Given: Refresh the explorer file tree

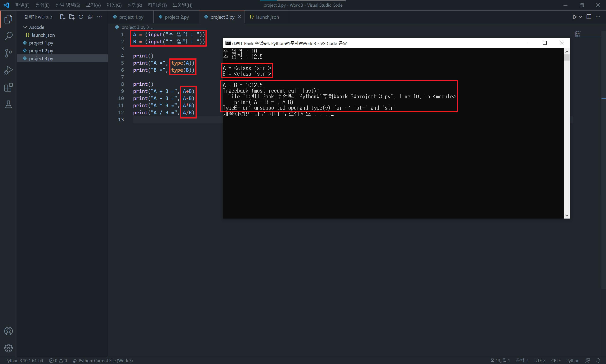Looking at the screenshot, I should [81, 17].
